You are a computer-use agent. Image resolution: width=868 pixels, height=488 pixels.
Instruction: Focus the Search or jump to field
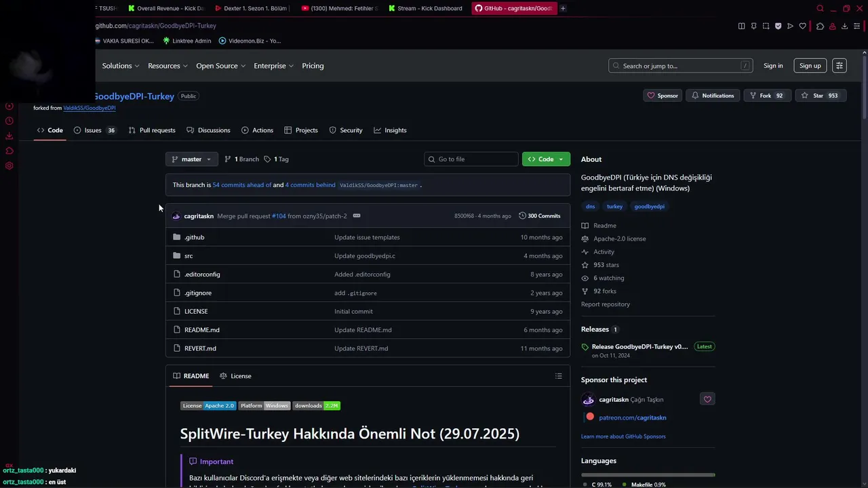[681, 66]
